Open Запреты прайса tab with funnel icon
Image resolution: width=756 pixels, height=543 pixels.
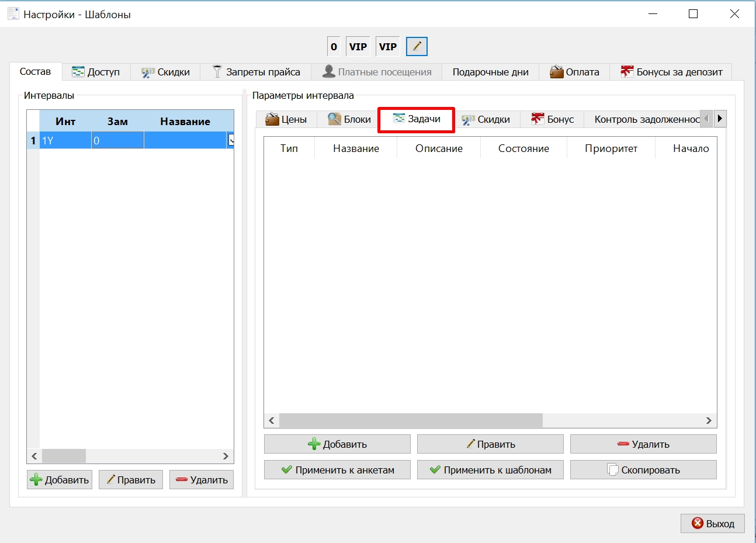point(256,72)
